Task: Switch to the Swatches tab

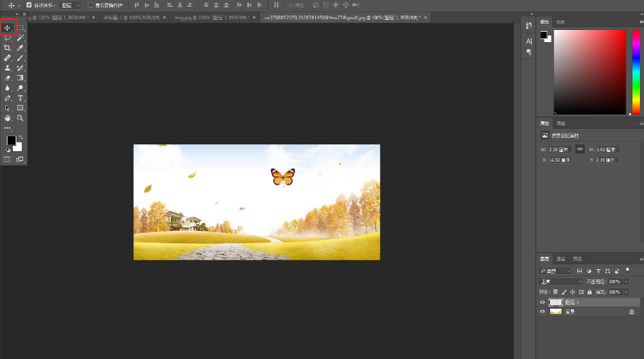Action: (x=560, y=22)
